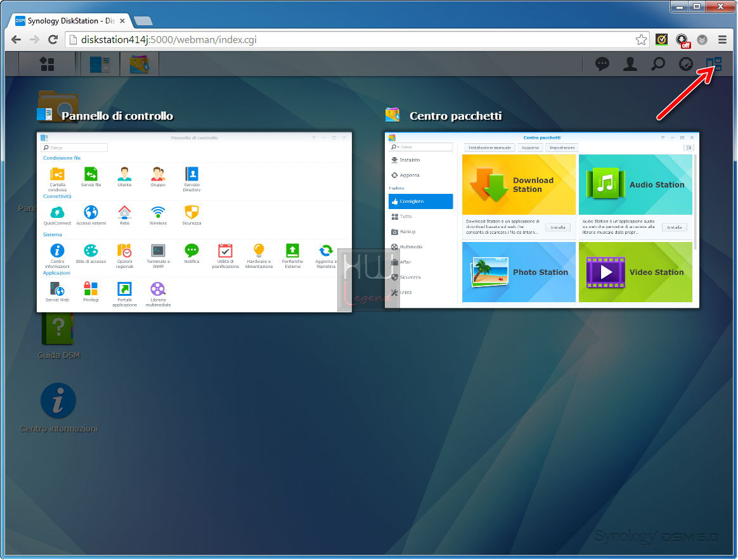Open the Rete icon
This screenshot has height=560, width=738.
click(124, 215)
